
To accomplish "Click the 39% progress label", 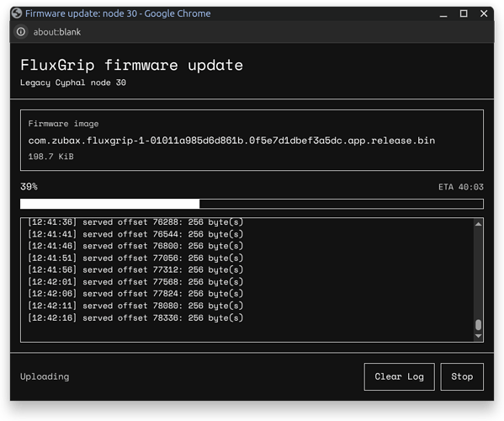I will pyautogui.click(x=29, y=187).
